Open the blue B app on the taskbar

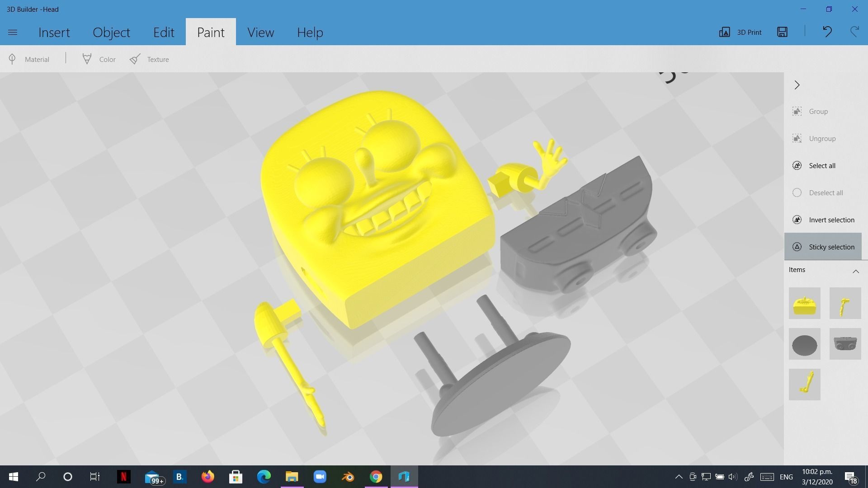click(x=179, y=477)
